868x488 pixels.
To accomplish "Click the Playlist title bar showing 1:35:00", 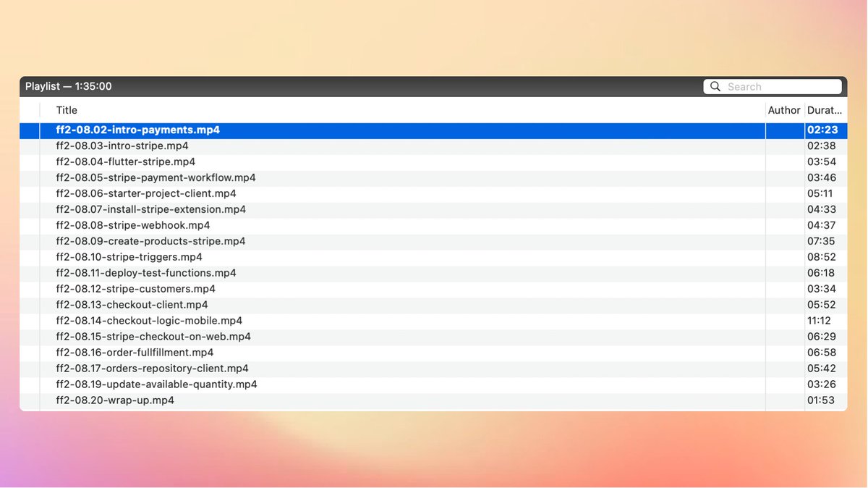I will pyautogui.click(x=68, y=86).
